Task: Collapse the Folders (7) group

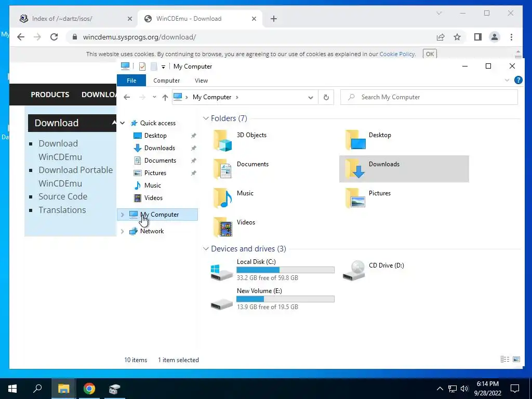Action: point(206,118)
